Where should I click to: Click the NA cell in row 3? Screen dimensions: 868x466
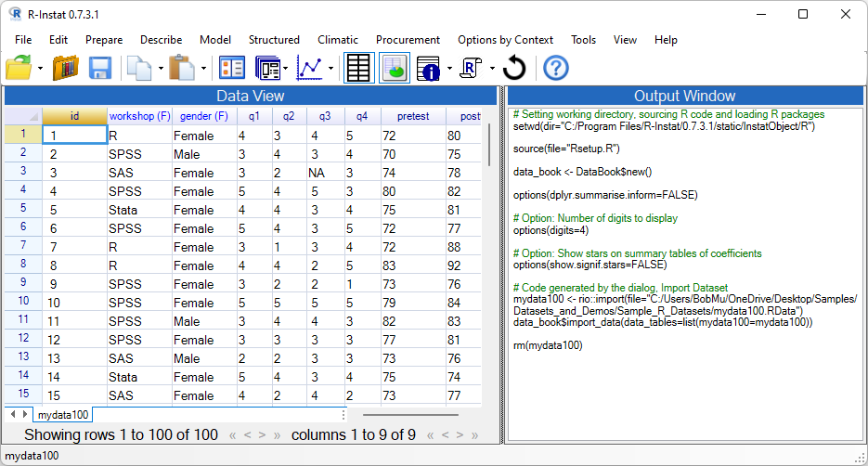(x=326, y=173)
